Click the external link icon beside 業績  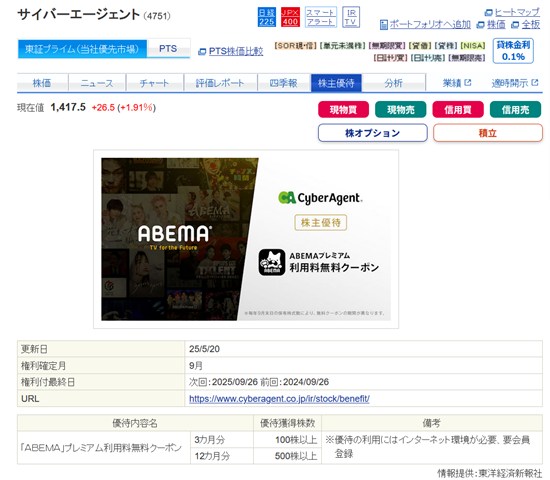point(468,82)
